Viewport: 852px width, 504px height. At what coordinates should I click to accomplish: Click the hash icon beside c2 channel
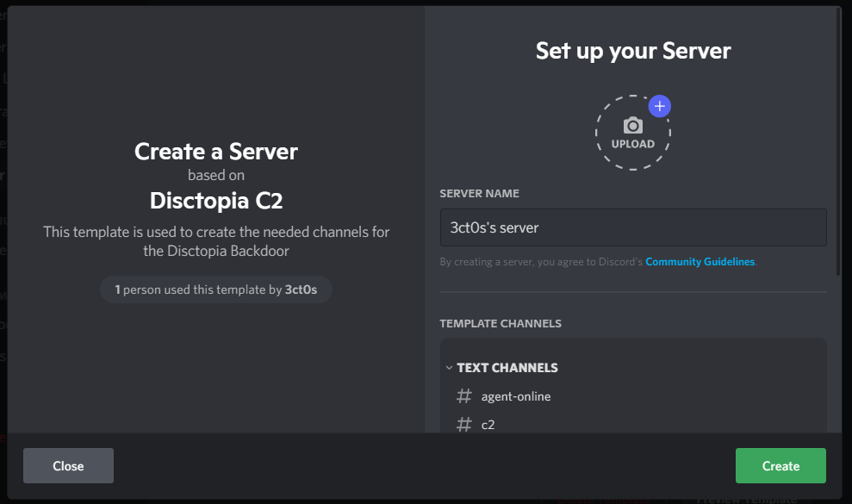pyautogui.click(x=464, y=424)
